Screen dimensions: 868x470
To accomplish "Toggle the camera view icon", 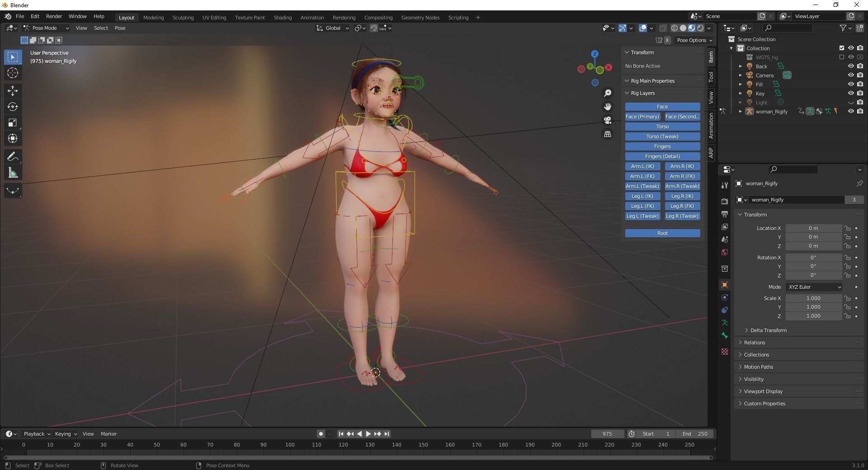I will coord(608,120).
